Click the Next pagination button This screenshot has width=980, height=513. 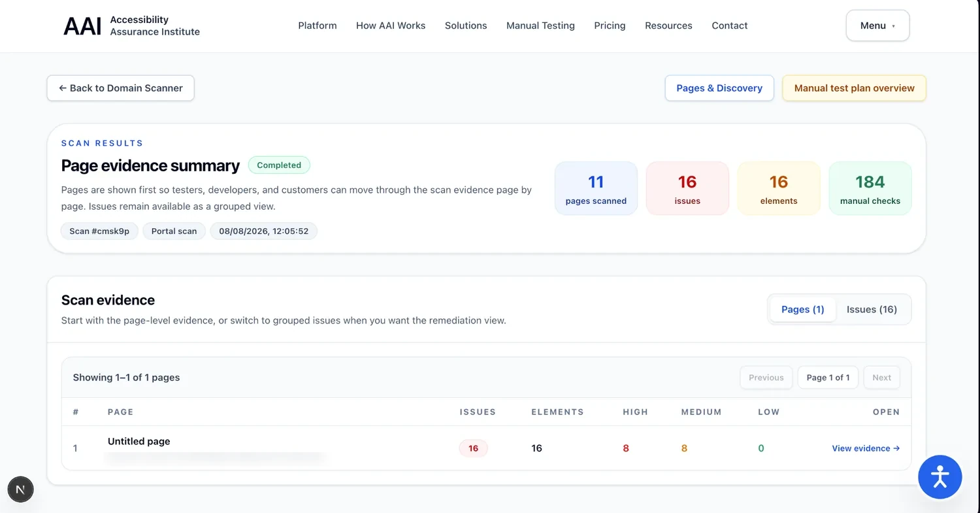[x=881, y=378]
